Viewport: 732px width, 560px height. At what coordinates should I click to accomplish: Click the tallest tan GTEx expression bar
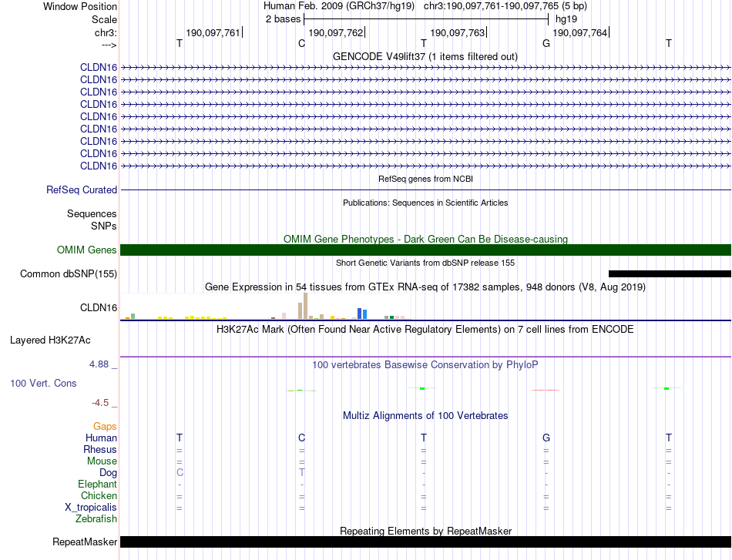coord(305,306)
